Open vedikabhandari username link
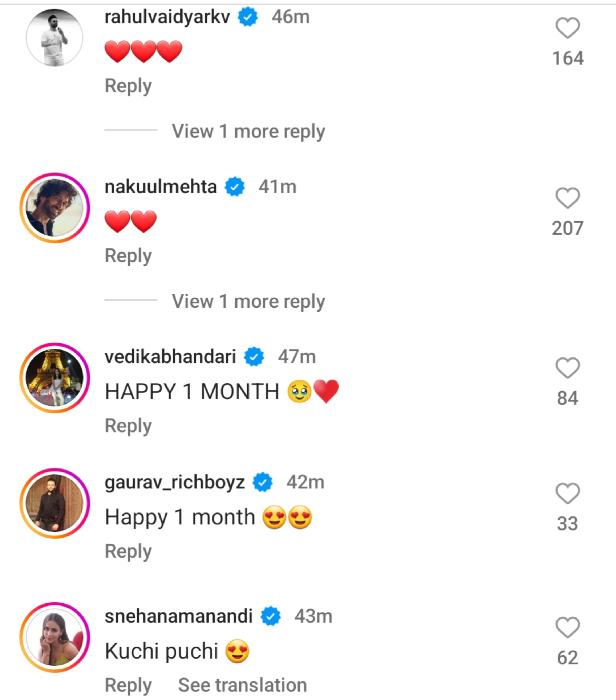This screenshot has height=700, width=616. tap(170, 357)
